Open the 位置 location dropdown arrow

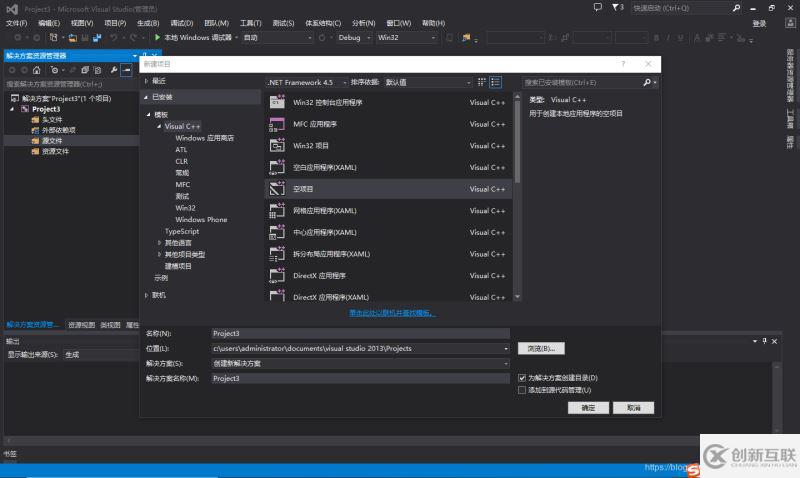tap(506, 349)
